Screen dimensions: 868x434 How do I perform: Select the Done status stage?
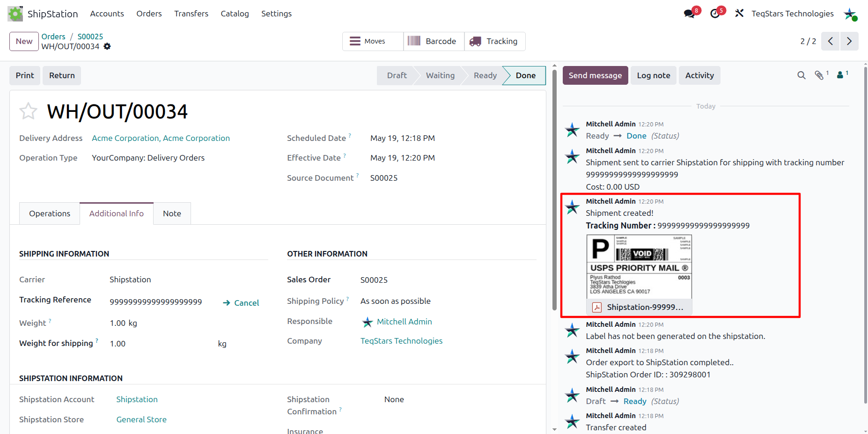point(525,75)
